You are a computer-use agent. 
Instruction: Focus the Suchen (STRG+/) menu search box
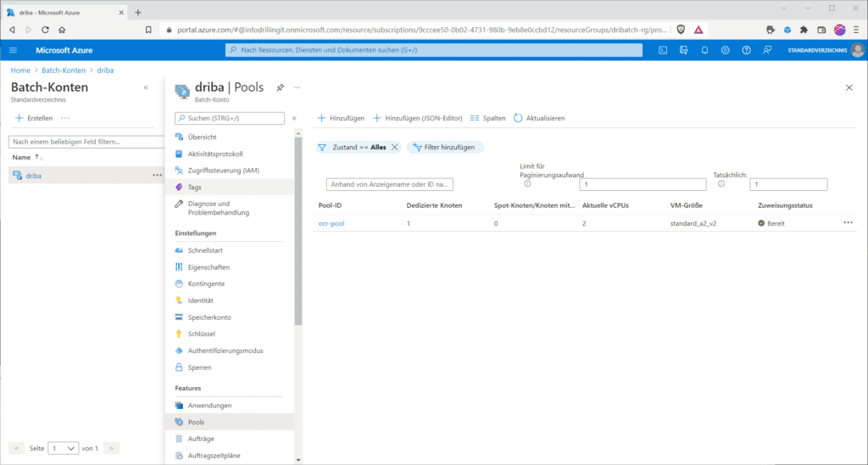230,118
